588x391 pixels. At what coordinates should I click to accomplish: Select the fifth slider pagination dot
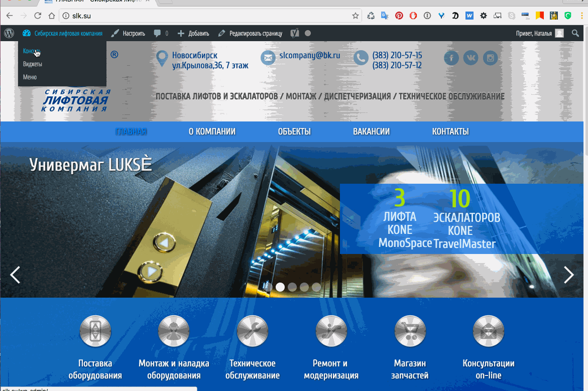[316, 287]
